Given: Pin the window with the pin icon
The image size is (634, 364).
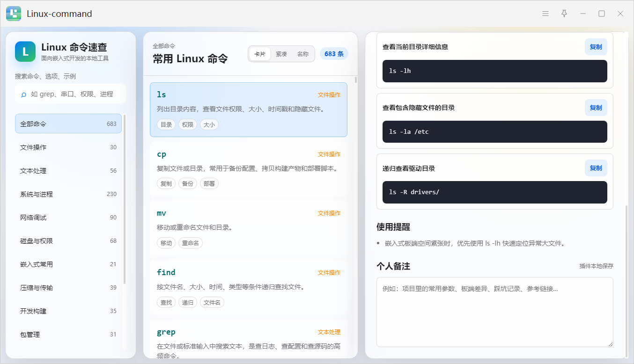Looking at the screenshot, I should point(564,14).
